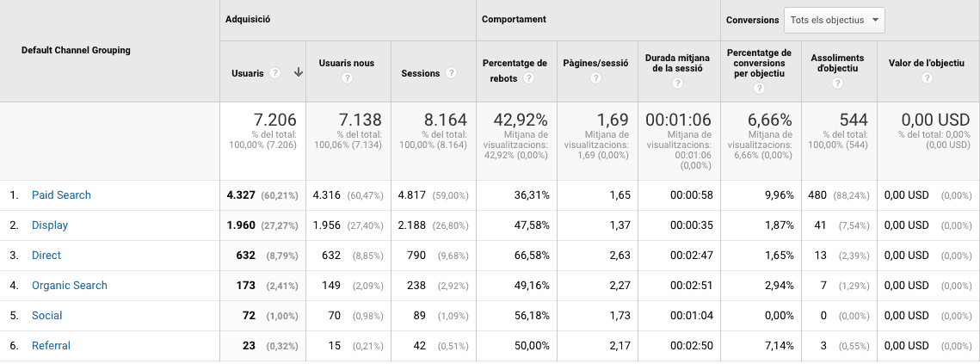Screen dimensions: 980x364
Task: Click the Social channel link
Action: (47, 316)
